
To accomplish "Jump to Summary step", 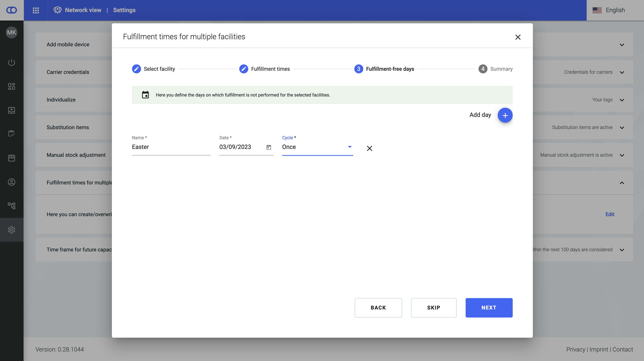I will pyautogui.click(x=495, y=69).
